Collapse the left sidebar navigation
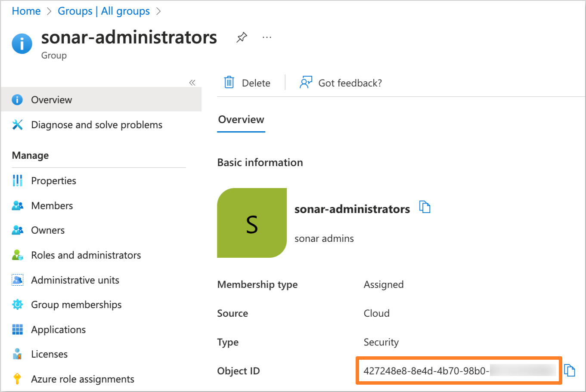The height and width of the screenshot is (392, 586). pos(192,83)
